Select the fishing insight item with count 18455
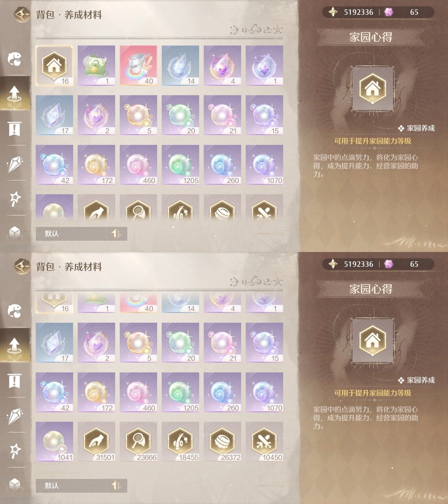The image size is (448, 504). coord(180,442)
